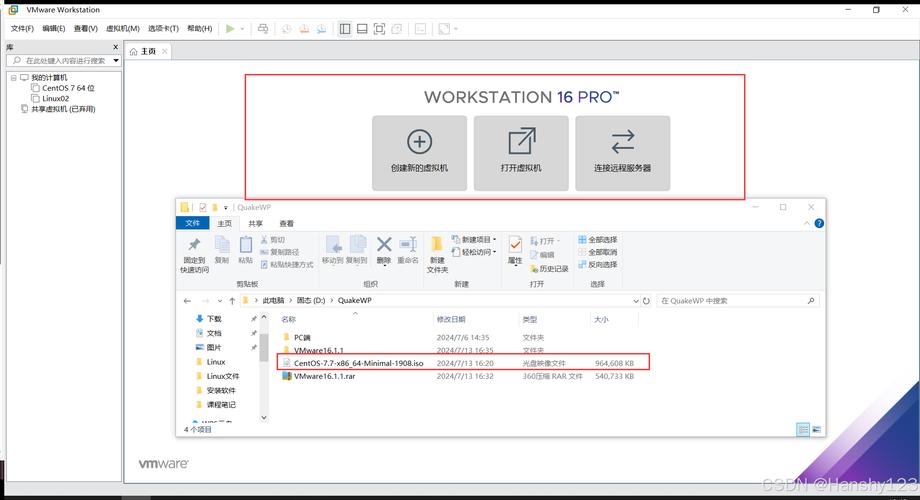Viewport: 920px width, 500px height.
Task: Select Linux02 virtual machine in the library
Action: [x=50, y=99]
